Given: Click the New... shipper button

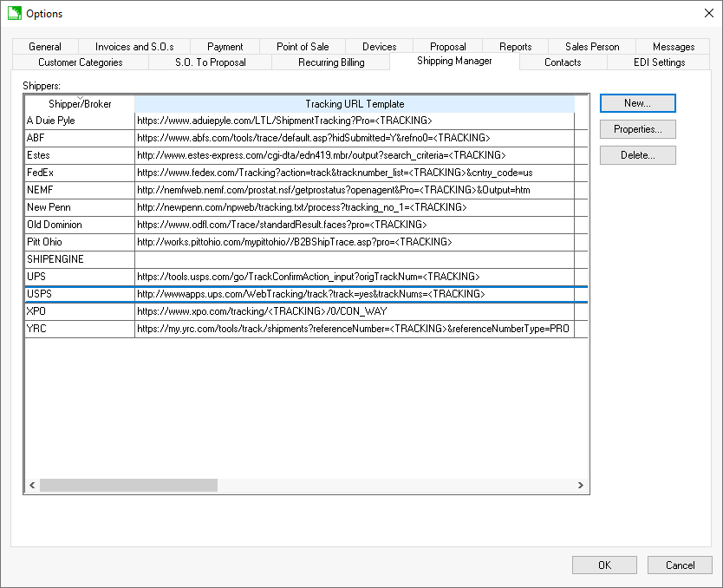Looking at the screenshot, I should pos(637,103).
